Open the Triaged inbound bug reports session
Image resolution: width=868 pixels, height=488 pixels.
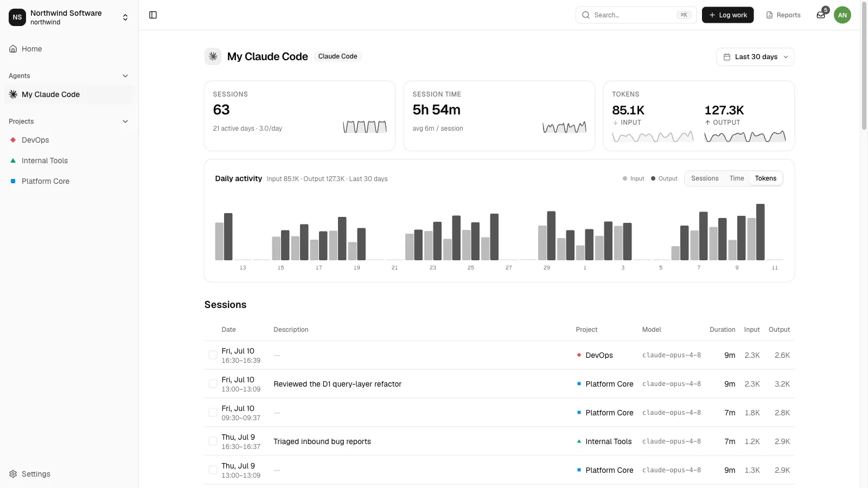322,441
